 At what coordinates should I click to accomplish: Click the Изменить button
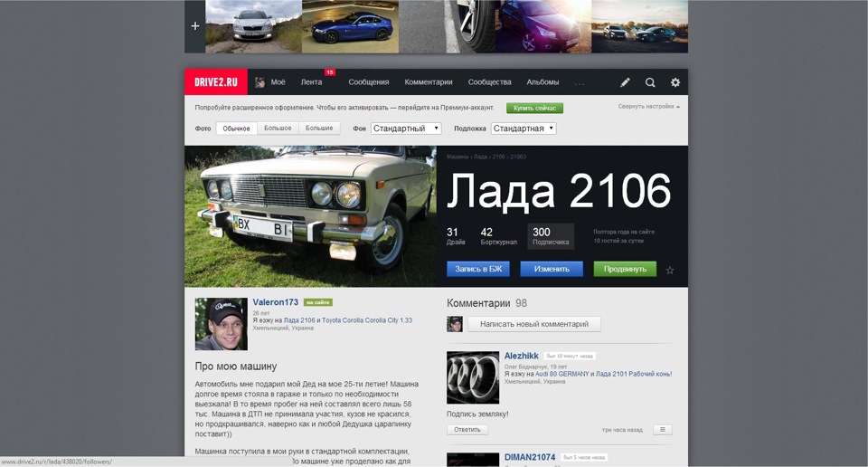[552, 269]
